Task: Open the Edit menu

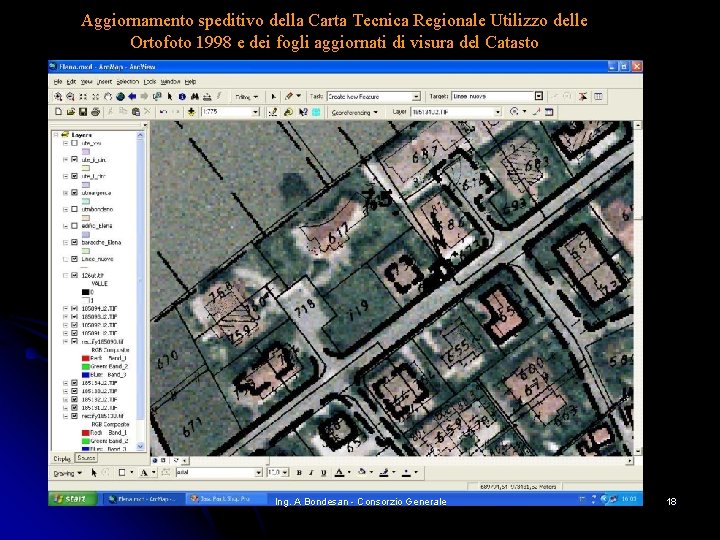Action: (x=71, y=82)
